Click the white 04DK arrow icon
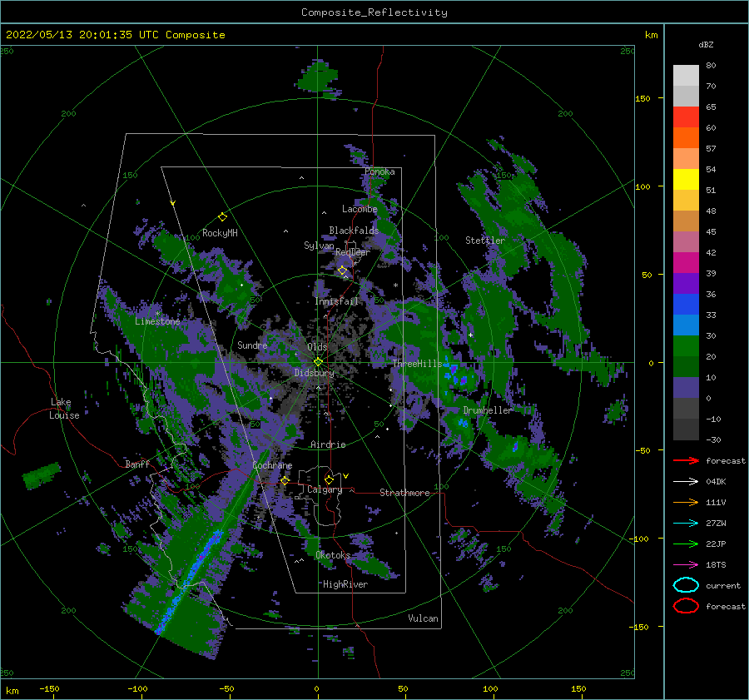This screenshot has height=700, width=749. (686, 482)
